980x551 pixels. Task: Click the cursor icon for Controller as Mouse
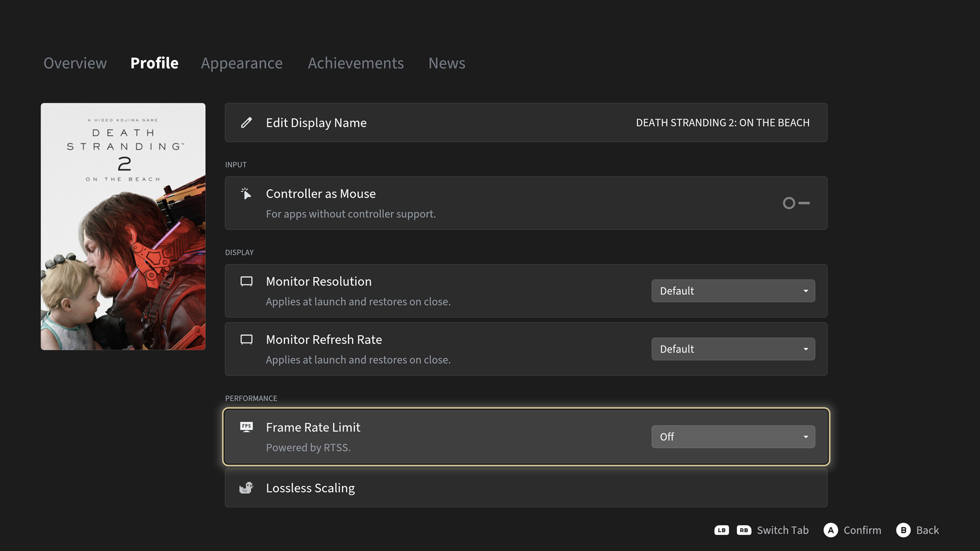click(x=246, y=193)
